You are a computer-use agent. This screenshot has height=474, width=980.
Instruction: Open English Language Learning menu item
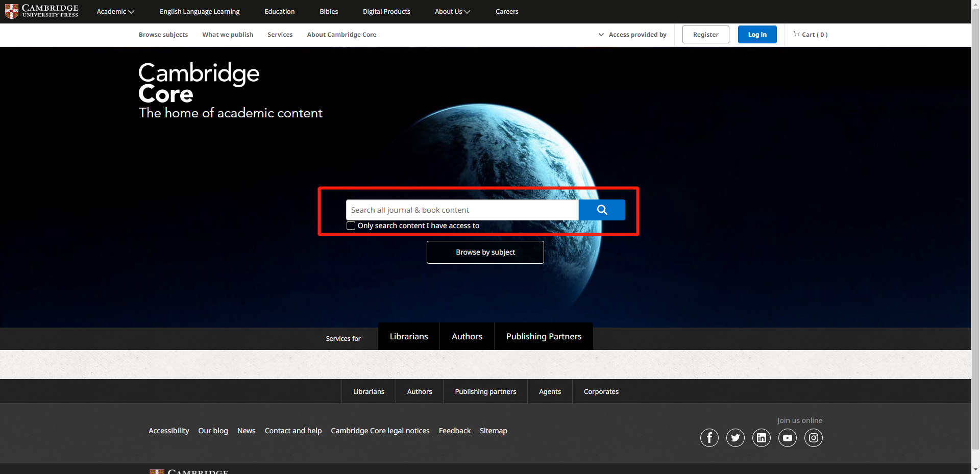[x=200, y=11]
